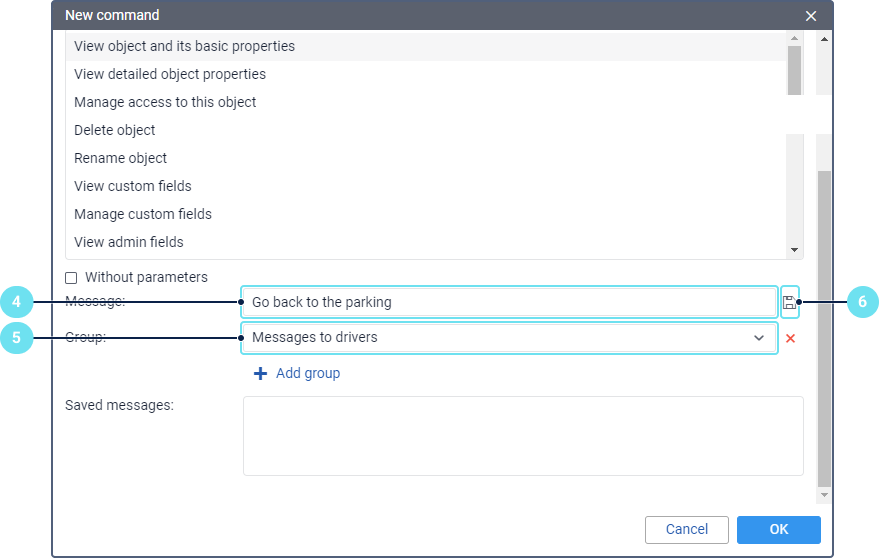Select View detailed object properties entry
The image size is (879, 558).
pos(170,74)
